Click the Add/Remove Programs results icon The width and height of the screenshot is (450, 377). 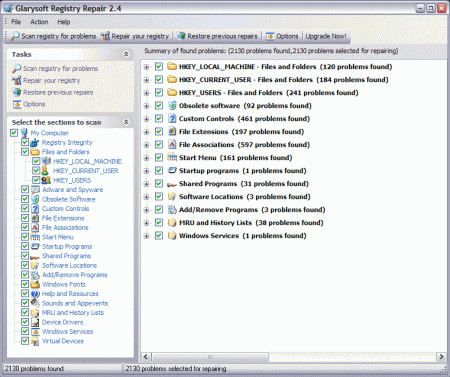172,209
